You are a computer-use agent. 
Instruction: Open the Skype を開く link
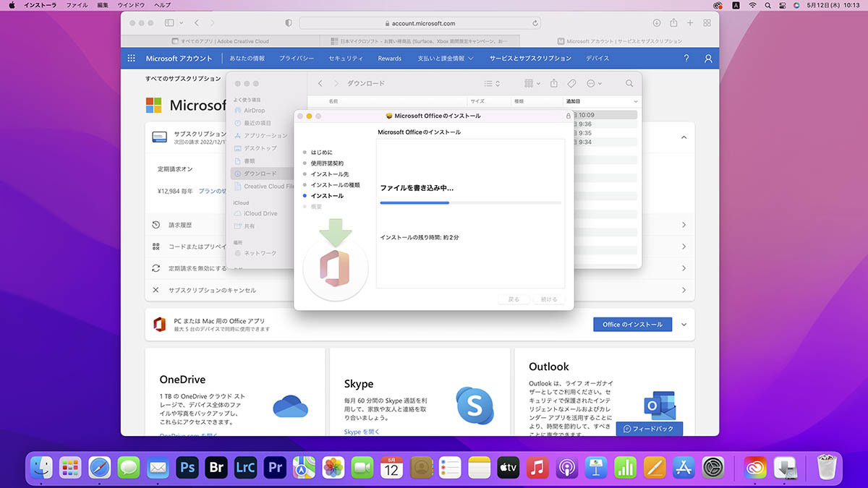(x=362, y=432)
